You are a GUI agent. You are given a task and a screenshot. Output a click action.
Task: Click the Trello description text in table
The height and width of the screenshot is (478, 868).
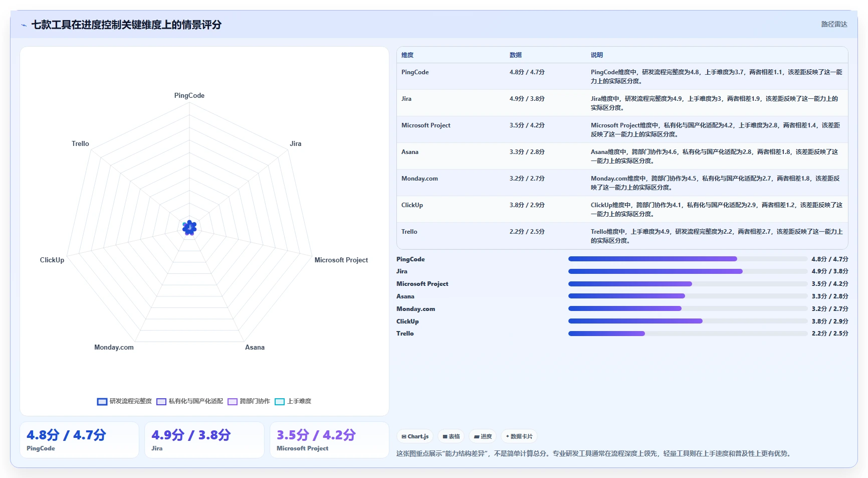[x=717, y=236]
